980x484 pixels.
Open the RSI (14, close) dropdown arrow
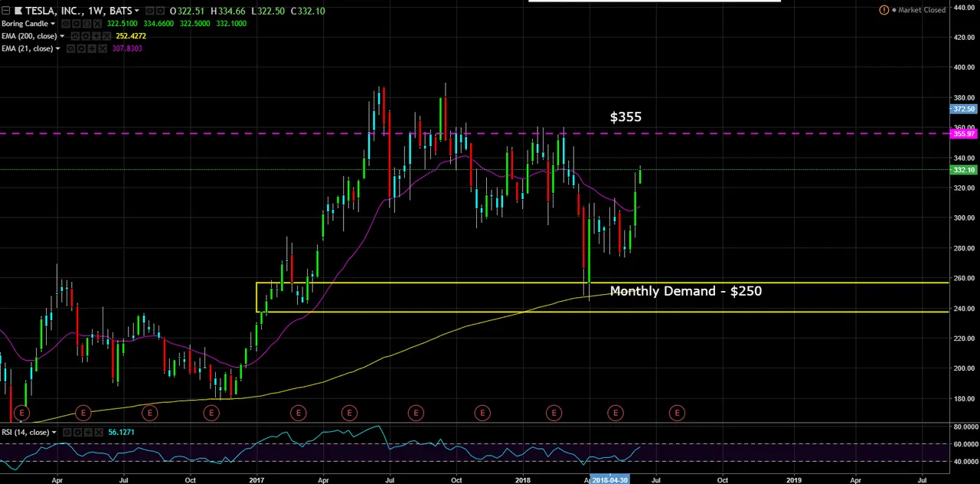point(54,433)
